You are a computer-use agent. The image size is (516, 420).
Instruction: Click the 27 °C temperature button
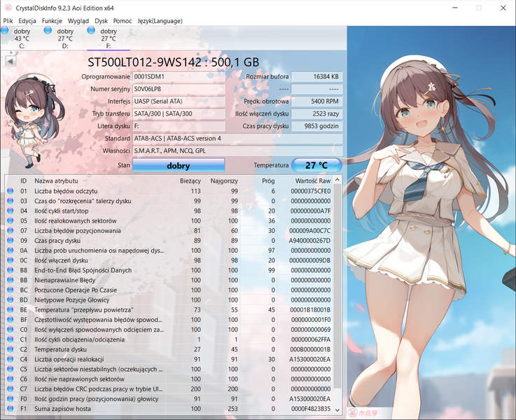[x=316, y=165]
